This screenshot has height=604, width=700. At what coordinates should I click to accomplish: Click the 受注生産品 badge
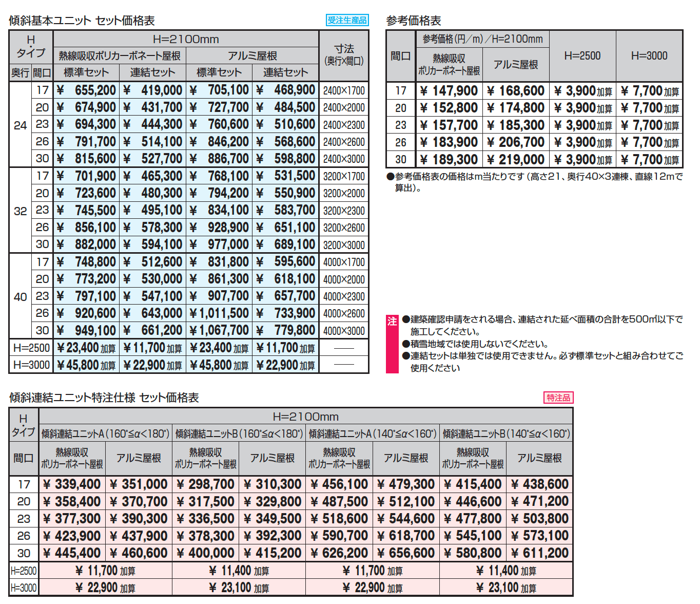(x=346, y=20)
